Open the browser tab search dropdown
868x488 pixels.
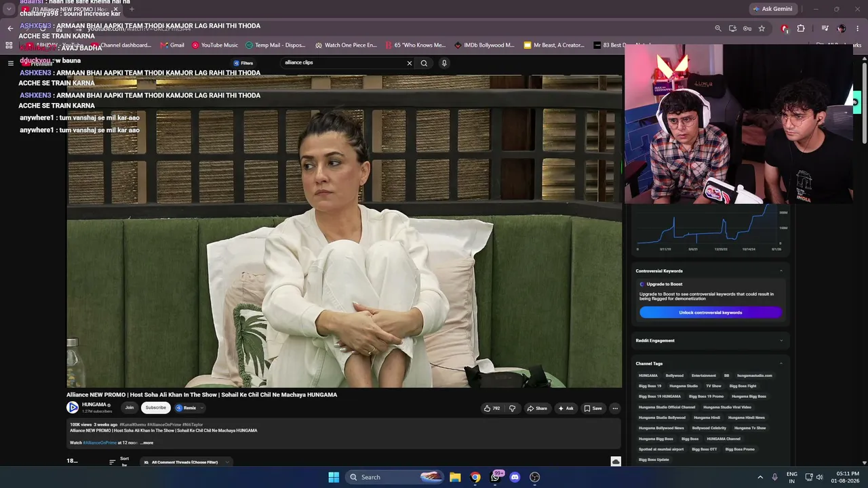click(9, 9)
